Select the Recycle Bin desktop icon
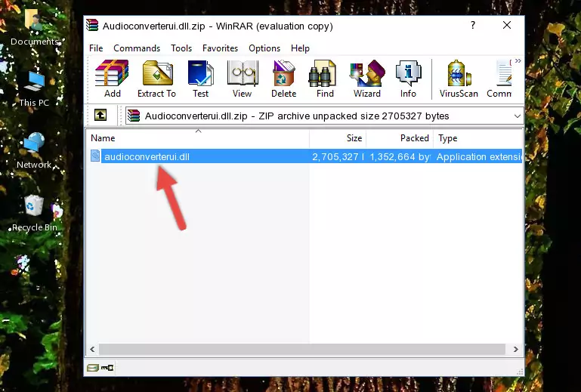The height and width of the screenshot is (392, 581). click(x=35, y=214)
